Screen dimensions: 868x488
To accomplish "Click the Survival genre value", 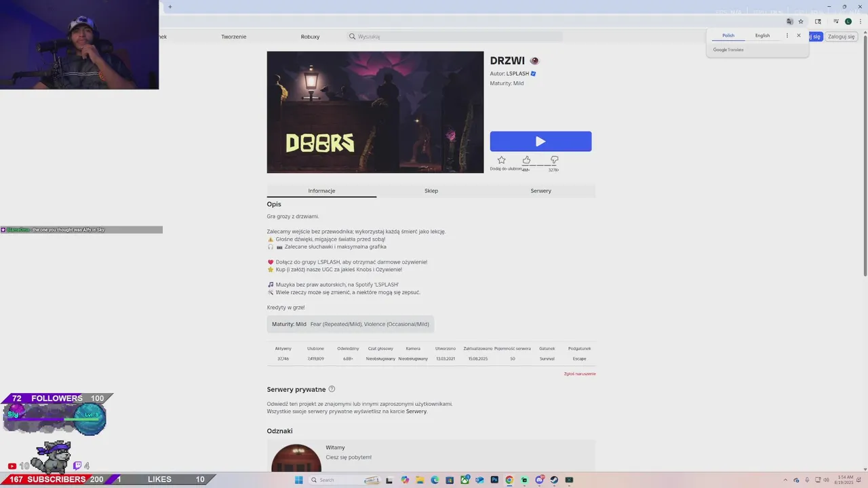I will click(x=547, y=359).
